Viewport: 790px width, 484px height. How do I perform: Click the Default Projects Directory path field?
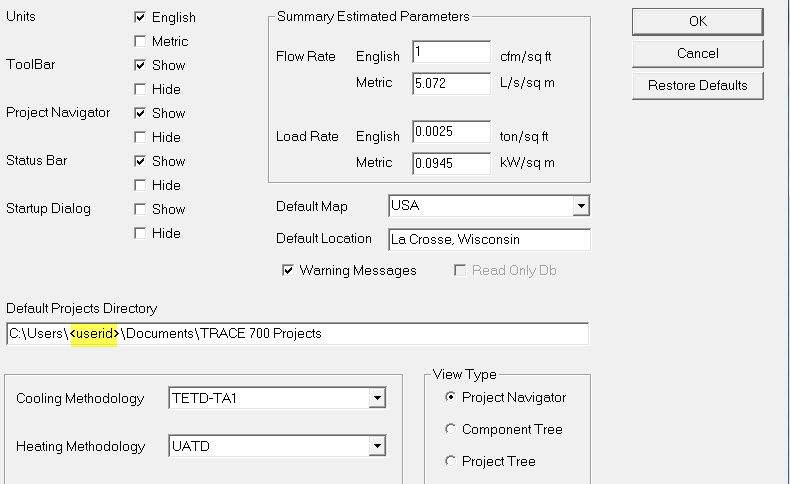297,334
